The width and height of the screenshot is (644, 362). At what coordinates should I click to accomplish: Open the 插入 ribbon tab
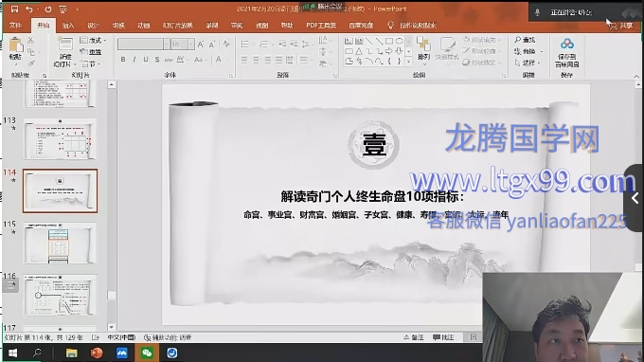point(68,26)
